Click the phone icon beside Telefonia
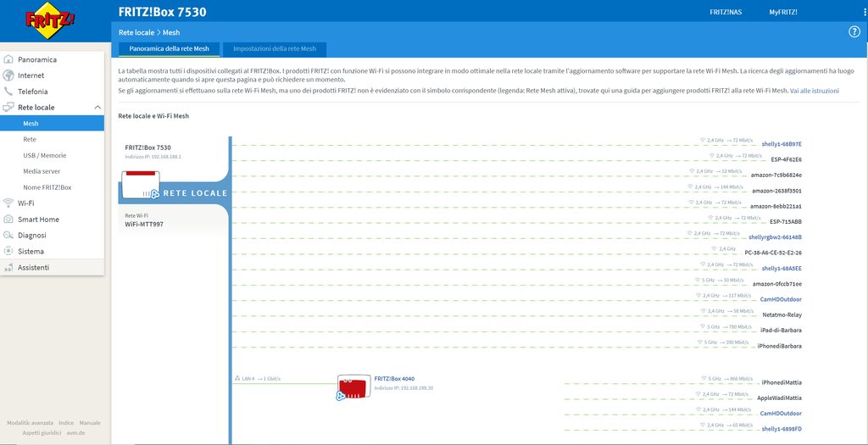The width and height of the screenshot is (868, 445). (9, 92)
